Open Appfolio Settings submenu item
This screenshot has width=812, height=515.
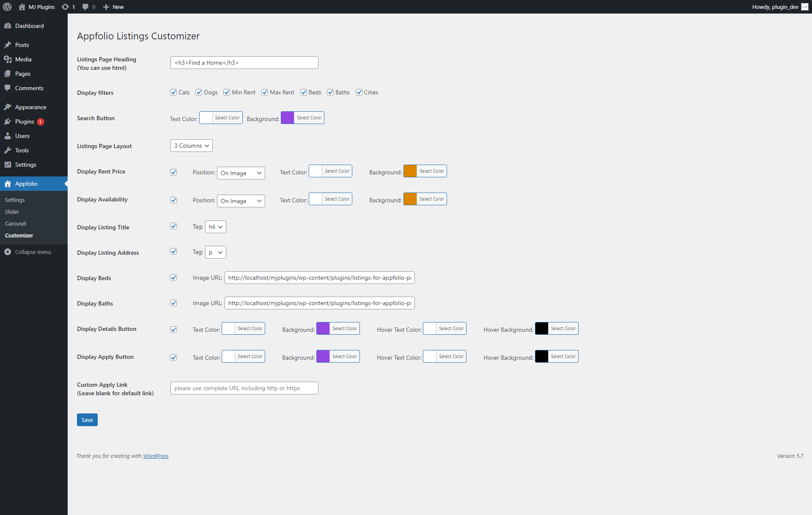coord(15,200)
